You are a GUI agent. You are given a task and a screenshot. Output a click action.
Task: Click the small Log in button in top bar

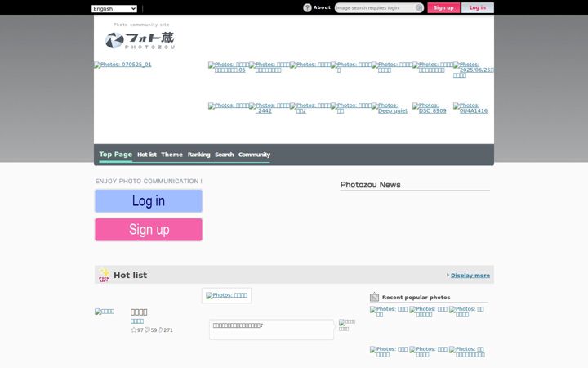(x=478, y=7)
